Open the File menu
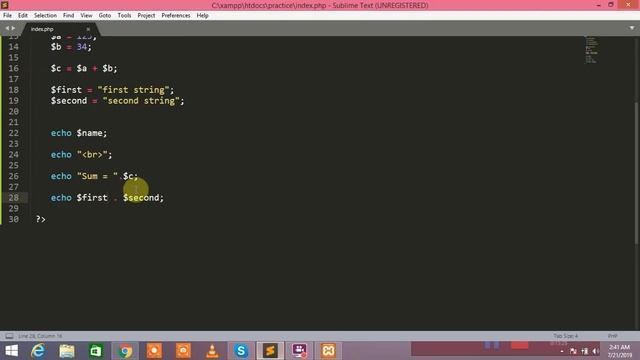 tap(7, 16)
